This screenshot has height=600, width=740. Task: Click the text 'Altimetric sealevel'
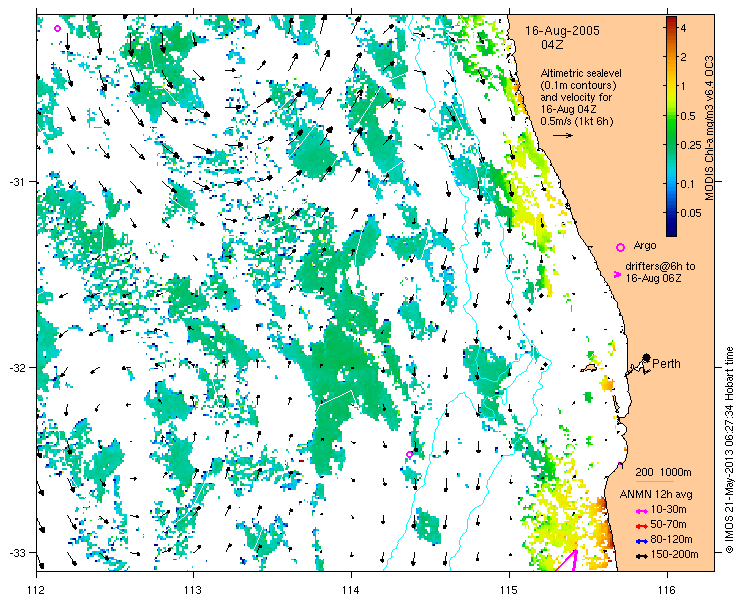[x=581, y=74]
